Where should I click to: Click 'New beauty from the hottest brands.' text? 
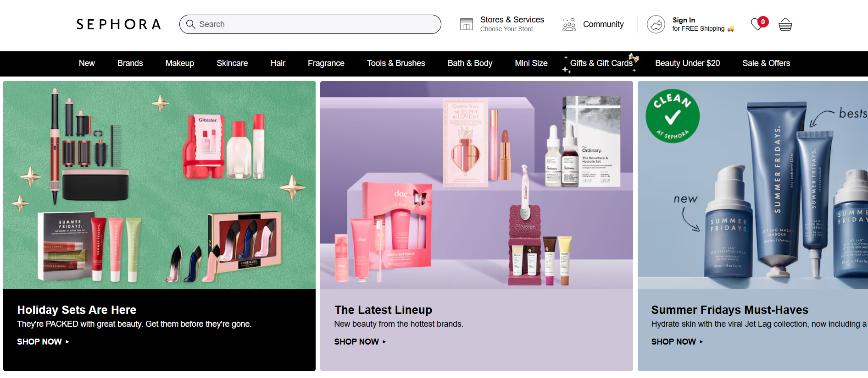(x=399, y=324)
